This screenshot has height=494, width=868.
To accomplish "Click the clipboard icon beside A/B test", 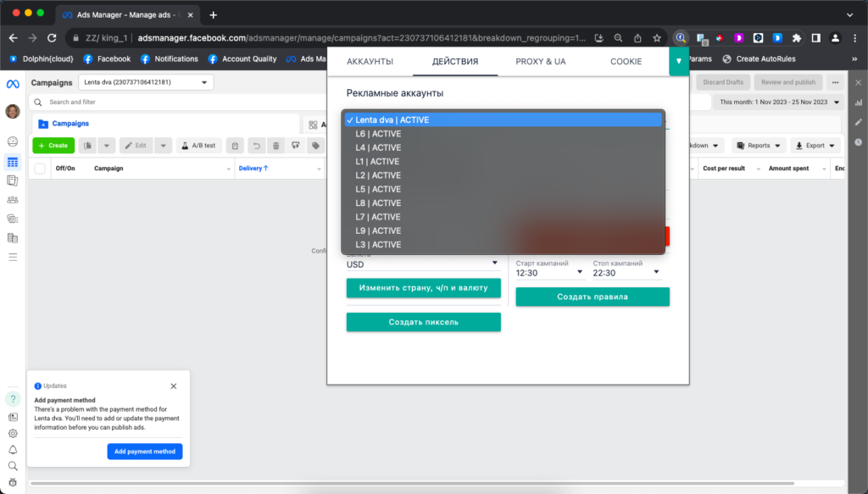I will [x=235, y=146].
